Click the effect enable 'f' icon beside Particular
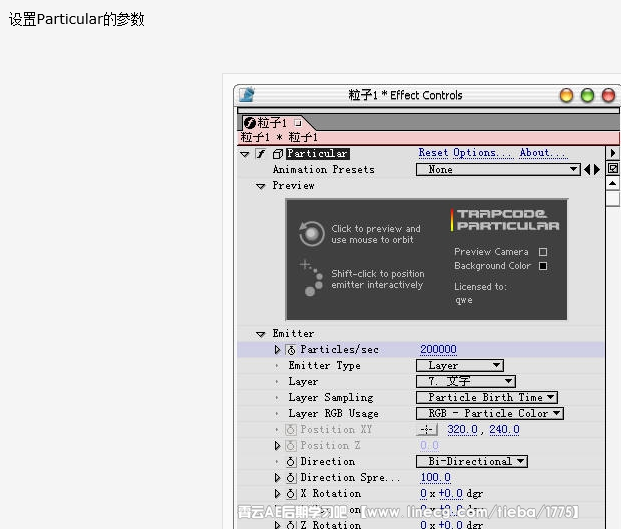This screenshot has height=529, width=621. point(261,154)
